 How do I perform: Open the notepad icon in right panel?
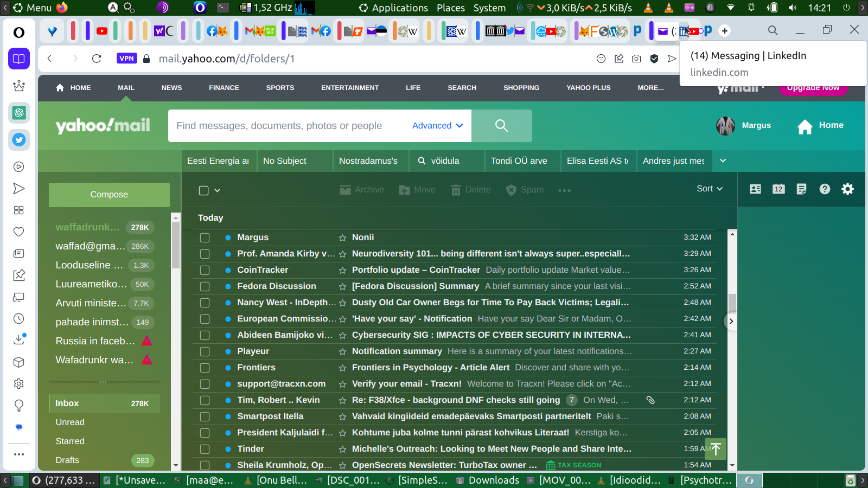tap(801, 189)
